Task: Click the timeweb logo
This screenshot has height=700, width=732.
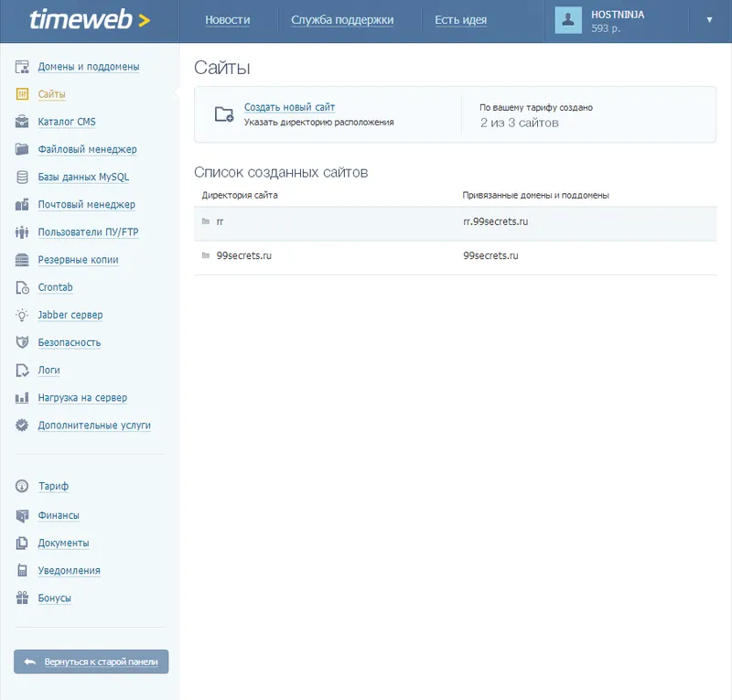Action: click(x=90, y=20)
